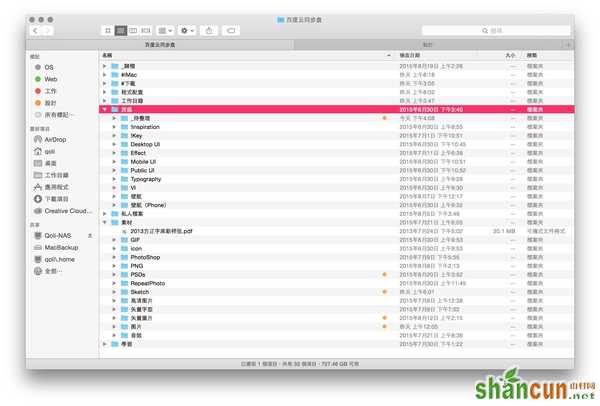The image size is (600, 406).
Task: Sort by the kind column header
Action: [x=532, y=55]
